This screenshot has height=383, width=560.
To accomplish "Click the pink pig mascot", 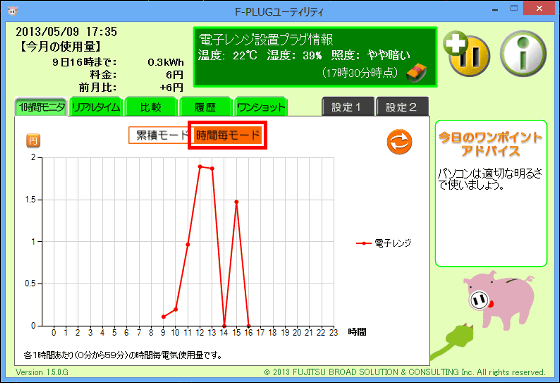I will pos(499,299).
